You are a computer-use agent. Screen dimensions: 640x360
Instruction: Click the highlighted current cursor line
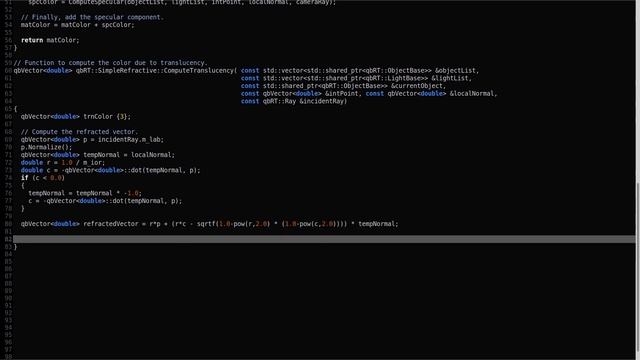click(324, 239)
